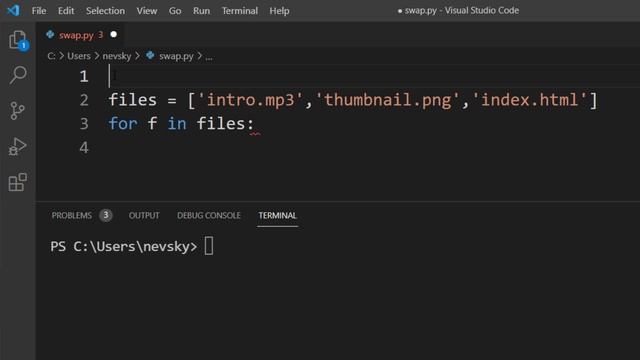Click the red squiggle error after colon

coord(255,133)
